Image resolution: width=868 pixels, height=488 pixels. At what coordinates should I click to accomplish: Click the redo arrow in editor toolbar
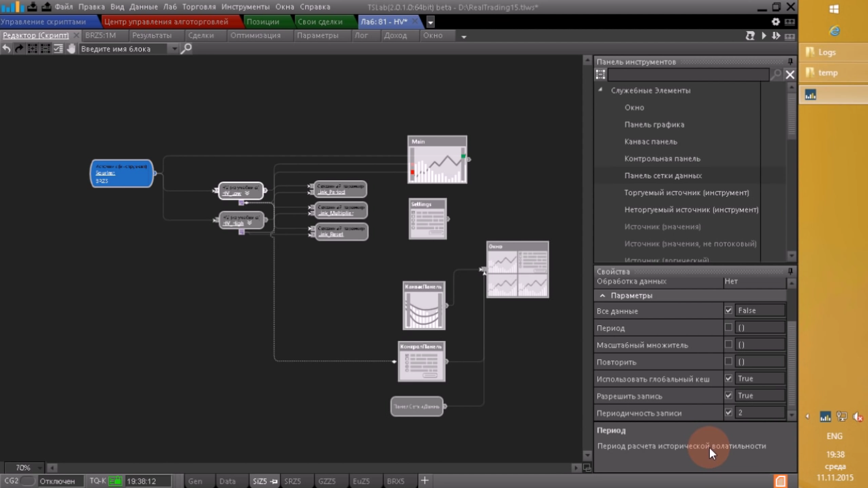(19, 49)
